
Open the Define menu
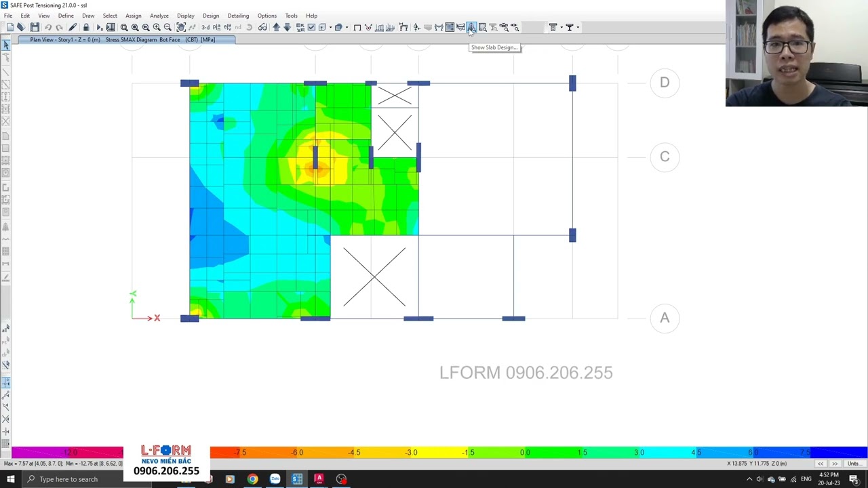(66, 16)
